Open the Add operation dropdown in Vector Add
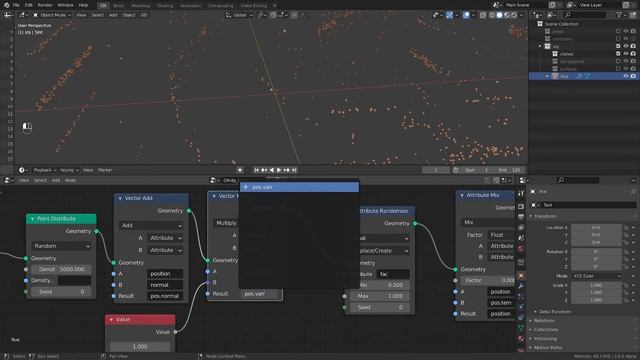The width and height of the screenshot is (640, 360). pos(151,225)
